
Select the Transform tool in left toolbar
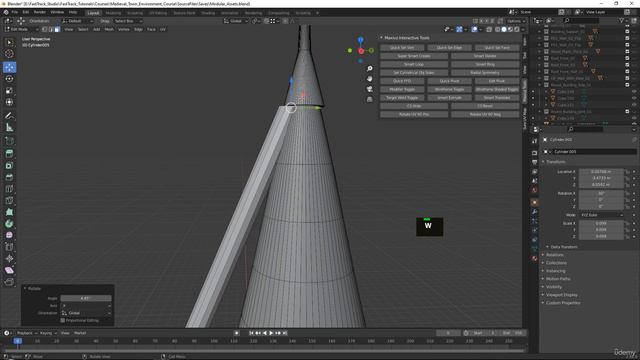(x=9, y=102)
